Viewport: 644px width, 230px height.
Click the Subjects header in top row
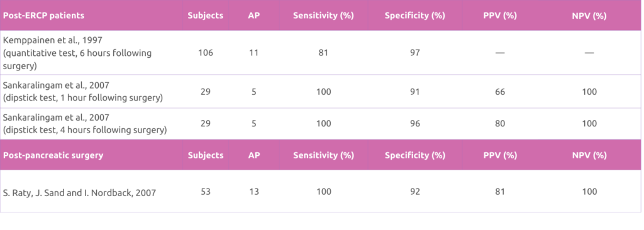[x=206, y=16]
